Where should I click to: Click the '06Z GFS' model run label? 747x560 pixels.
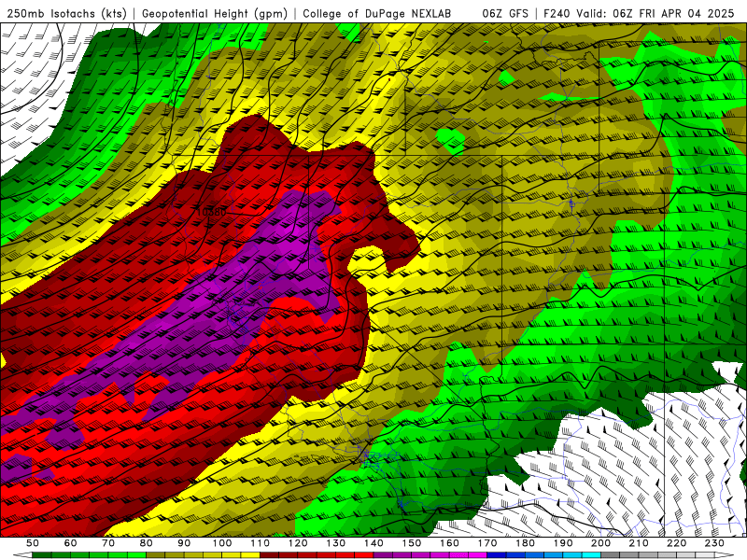(505, 14)
